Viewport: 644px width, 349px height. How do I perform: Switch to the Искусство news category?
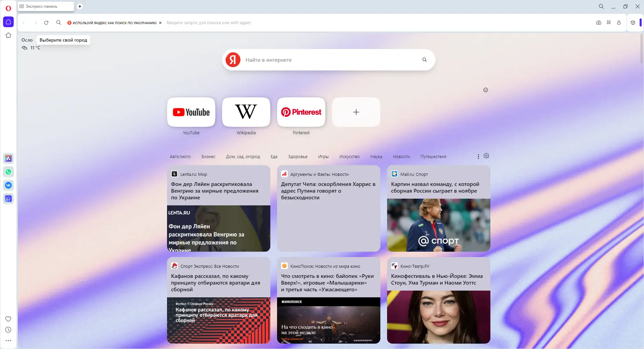point(350,157)
